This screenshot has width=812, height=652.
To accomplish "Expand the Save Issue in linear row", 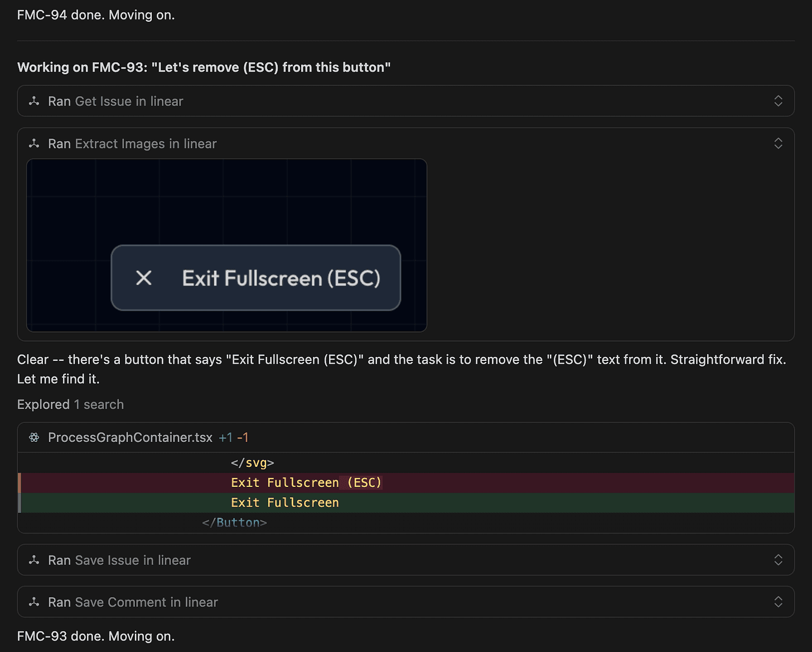I will point(778,560).
